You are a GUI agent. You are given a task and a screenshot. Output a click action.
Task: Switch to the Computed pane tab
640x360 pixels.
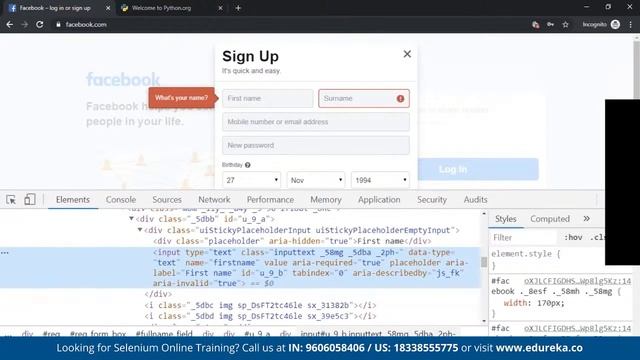550,219
